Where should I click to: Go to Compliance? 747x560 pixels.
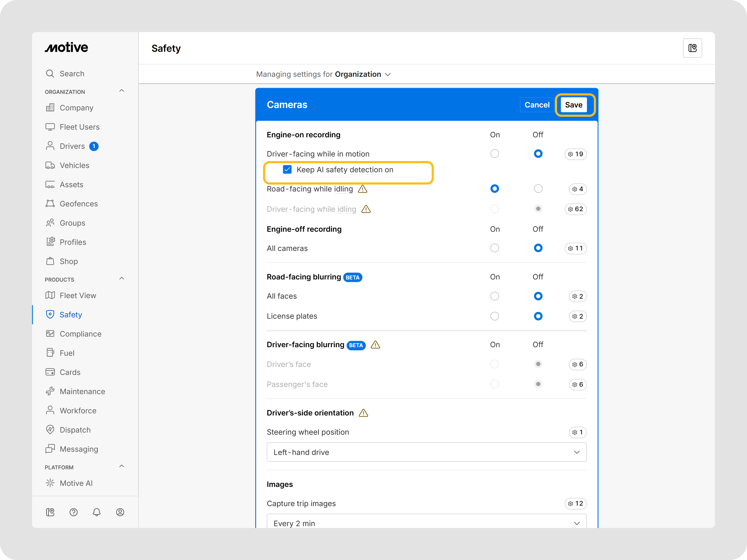[73, 334]
